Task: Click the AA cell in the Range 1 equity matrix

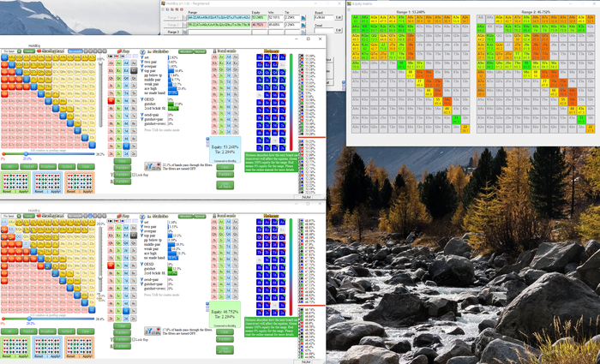Action: coord(356,18)
